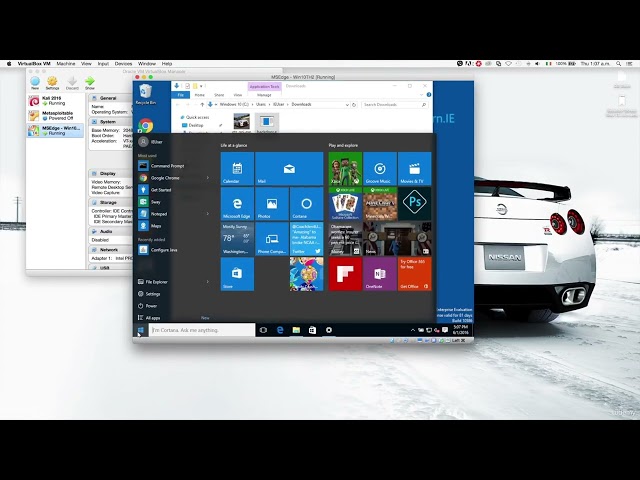
Task: Open the Action Center notification icon
Action: click(445, 330)
